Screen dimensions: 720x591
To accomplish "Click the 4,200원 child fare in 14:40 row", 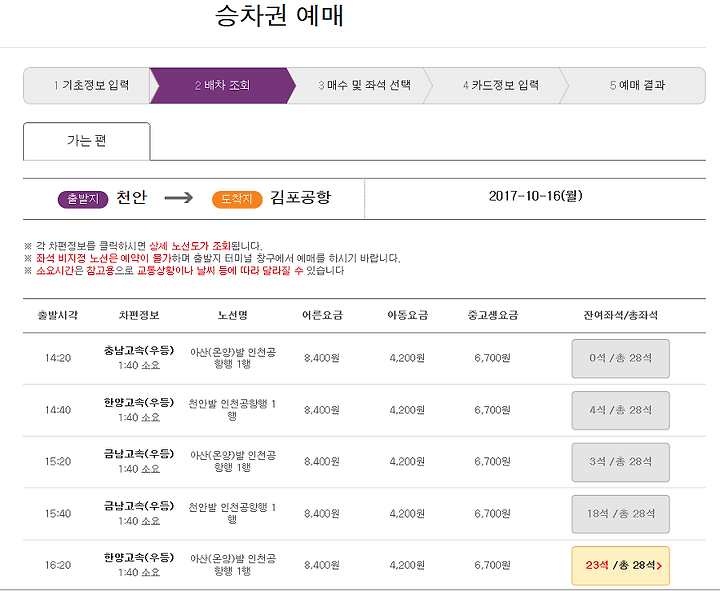I will point(407,410).
